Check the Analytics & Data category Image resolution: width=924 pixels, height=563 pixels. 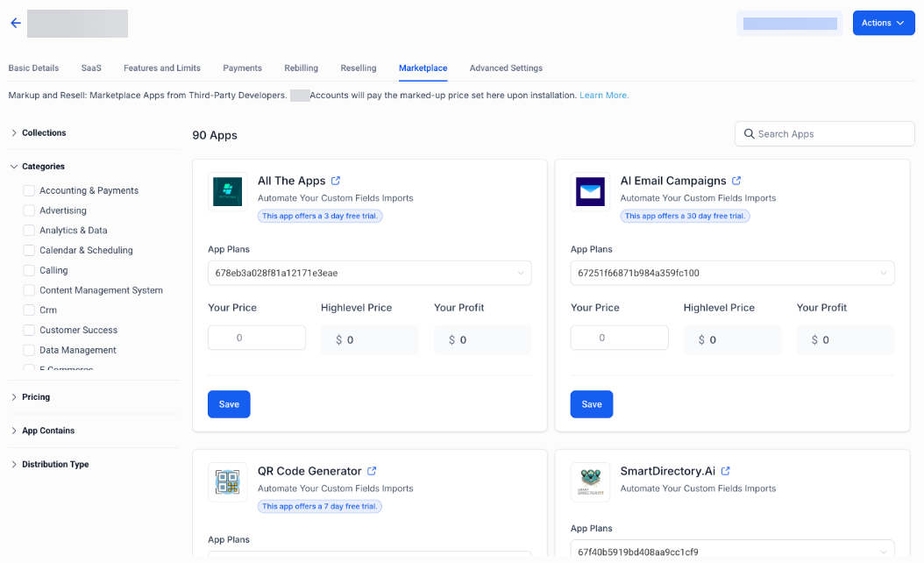point(29,230)
